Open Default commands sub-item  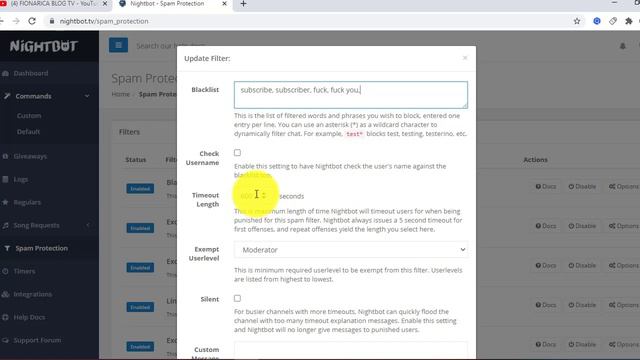click(29, 131)
